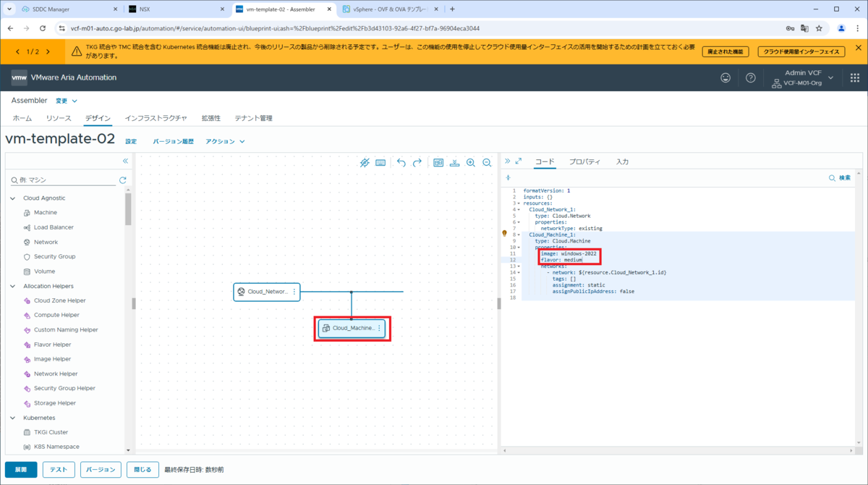The width and height of the screenshot is (868, 485).
Task: Collapse the resource palette with double chevron
Action: [x=125, y=161]
